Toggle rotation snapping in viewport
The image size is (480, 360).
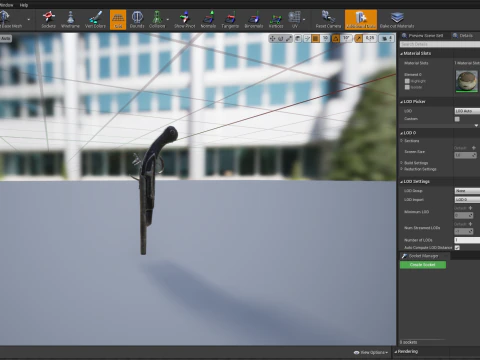[x=335, y=38]
